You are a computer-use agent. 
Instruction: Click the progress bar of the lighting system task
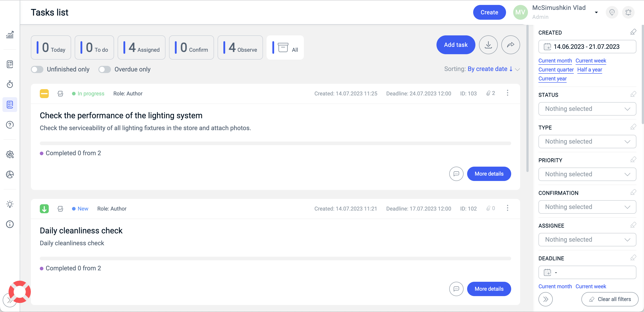[275, 144]
